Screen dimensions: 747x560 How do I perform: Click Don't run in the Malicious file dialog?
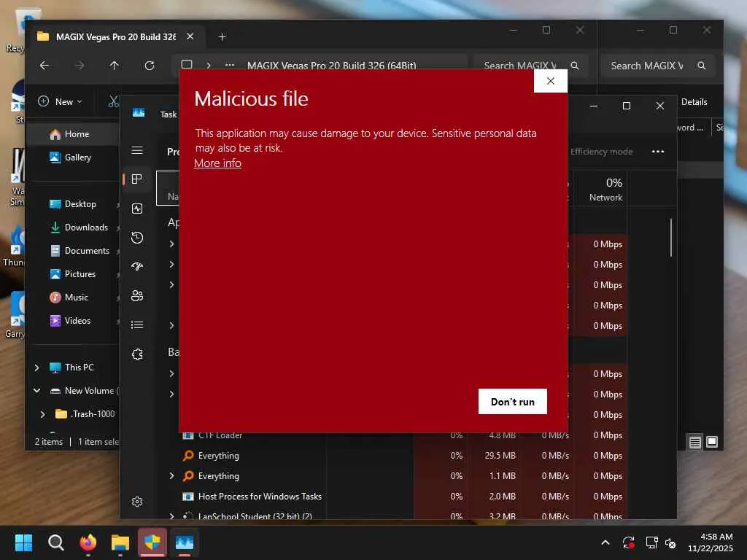pos(512,402)
